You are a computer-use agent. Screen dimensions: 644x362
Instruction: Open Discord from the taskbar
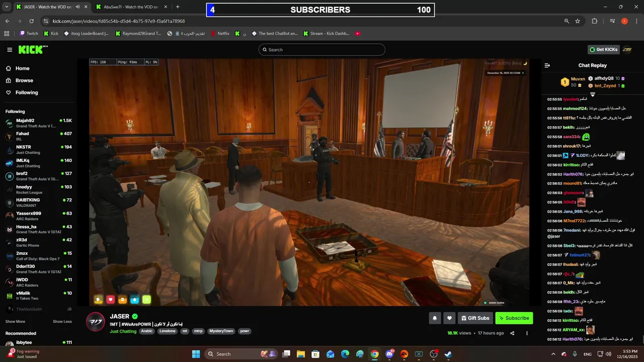(389, 354)
